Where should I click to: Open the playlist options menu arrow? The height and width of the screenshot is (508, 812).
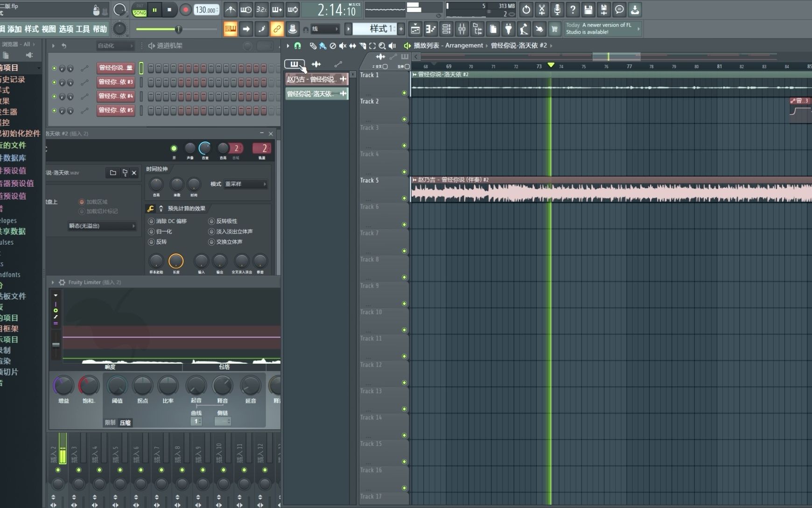(x=288, y=46)
